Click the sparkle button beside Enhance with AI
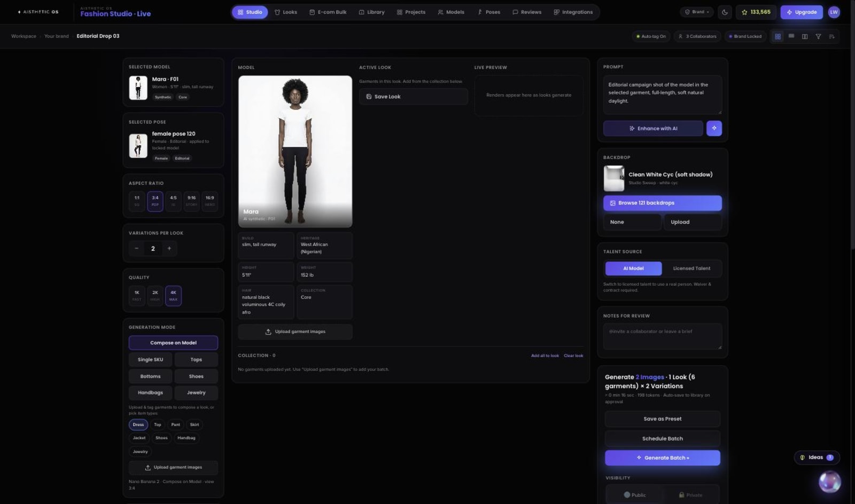 coord(714,128)
